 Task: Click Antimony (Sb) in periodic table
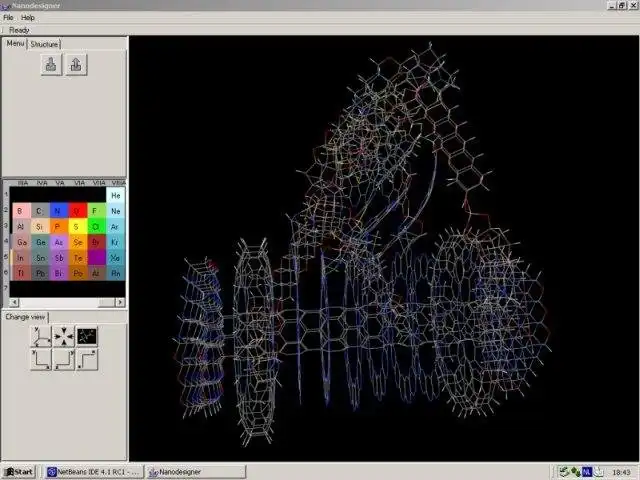(58, 258)
